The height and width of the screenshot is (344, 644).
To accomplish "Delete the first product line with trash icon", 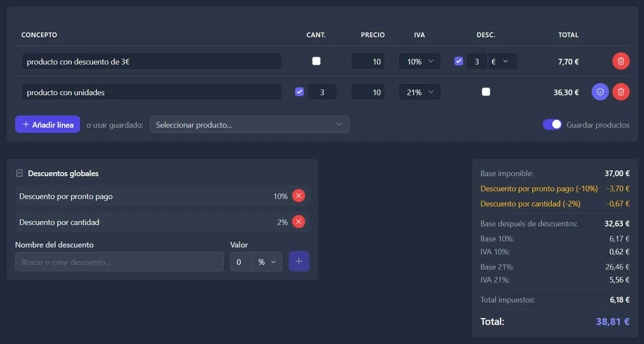I will [x=621, y=61].
